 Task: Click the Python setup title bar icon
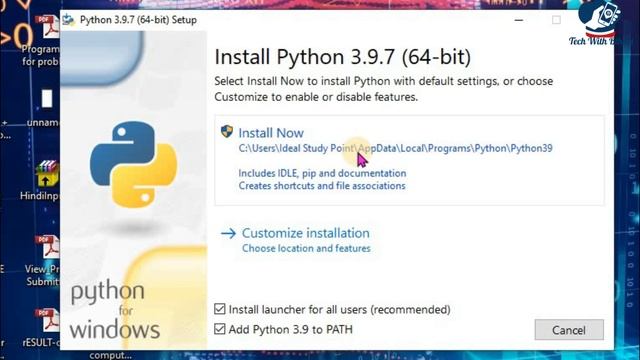pyautogui.click(x=69, y=20)
